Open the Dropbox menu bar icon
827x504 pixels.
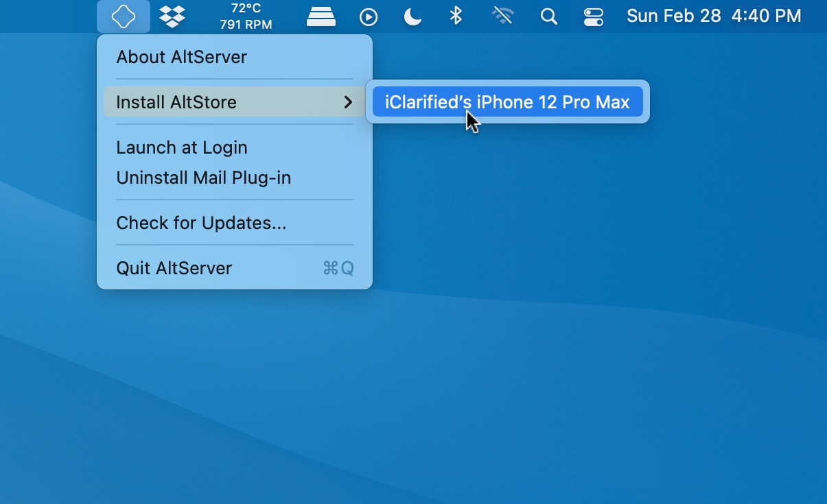172,16
